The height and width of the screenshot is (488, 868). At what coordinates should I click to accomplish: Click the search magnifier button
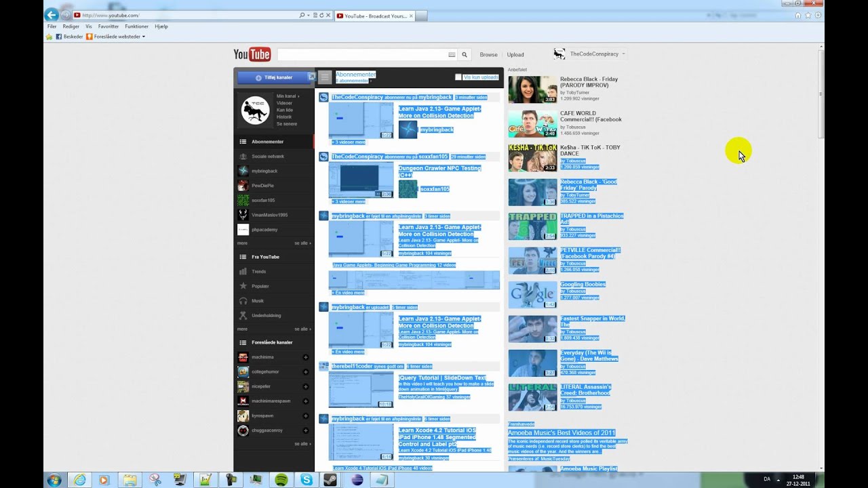coord(465,55)
